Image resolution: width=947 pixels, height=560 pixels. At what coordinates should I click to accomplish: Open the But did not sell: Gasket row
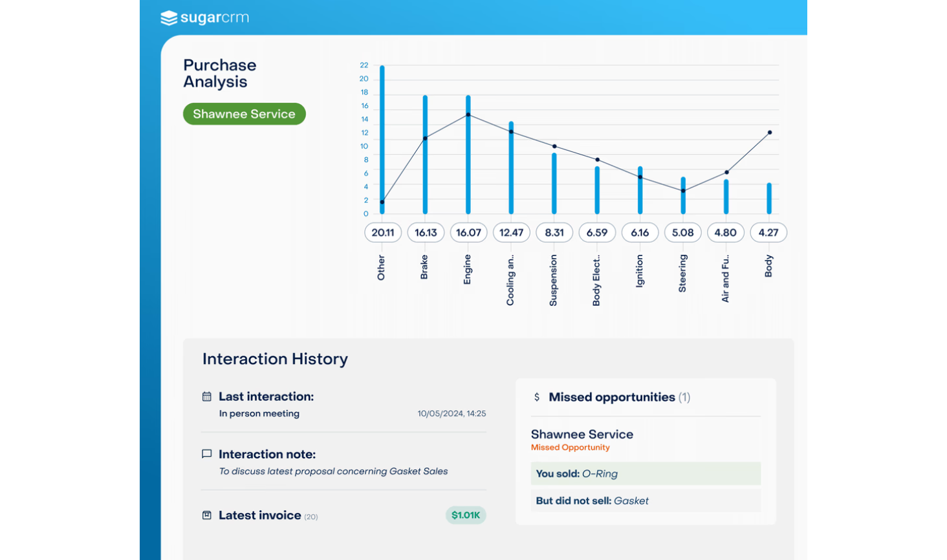(646, 501)
